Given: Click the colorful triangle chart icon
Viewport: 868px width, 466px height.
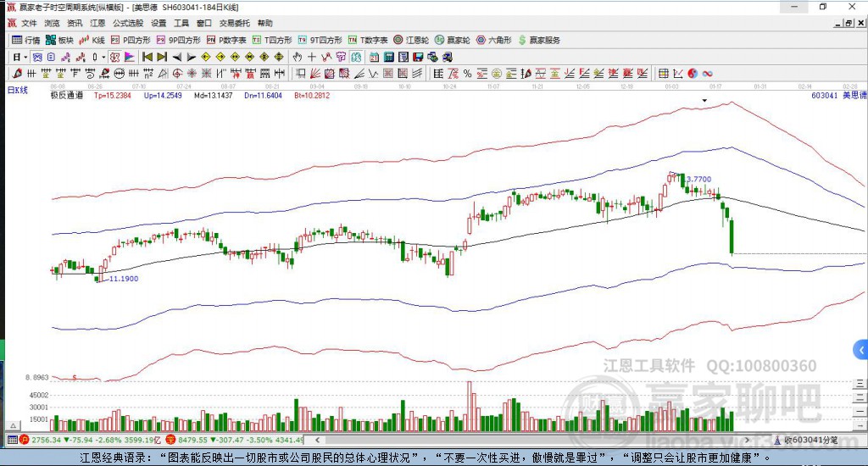Looking at the screenshot, I should coord(129,57).
